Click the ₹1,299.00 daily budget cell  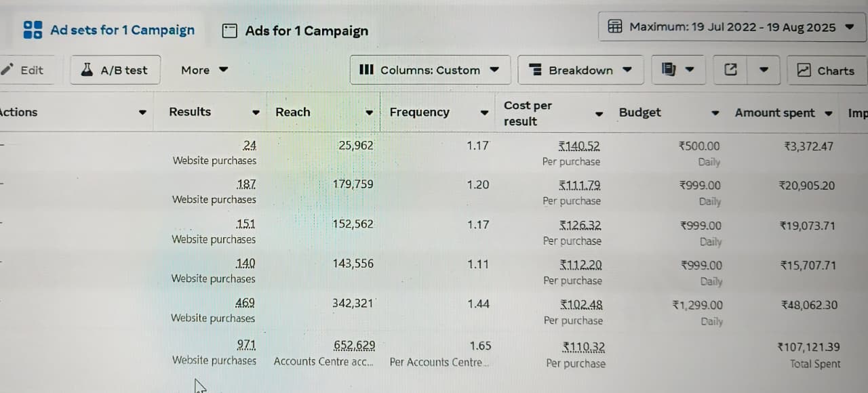[x=698, y=305]
